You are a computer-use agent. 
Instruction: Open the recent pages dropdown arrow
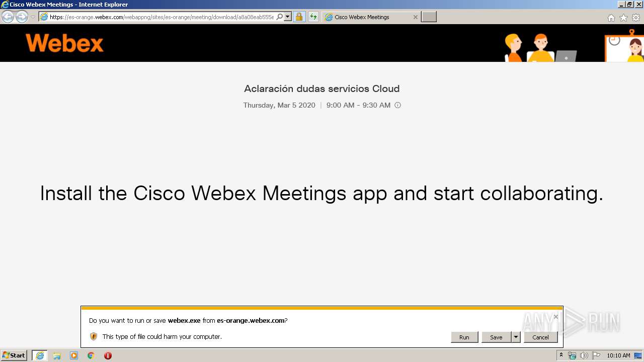[33, 17]
